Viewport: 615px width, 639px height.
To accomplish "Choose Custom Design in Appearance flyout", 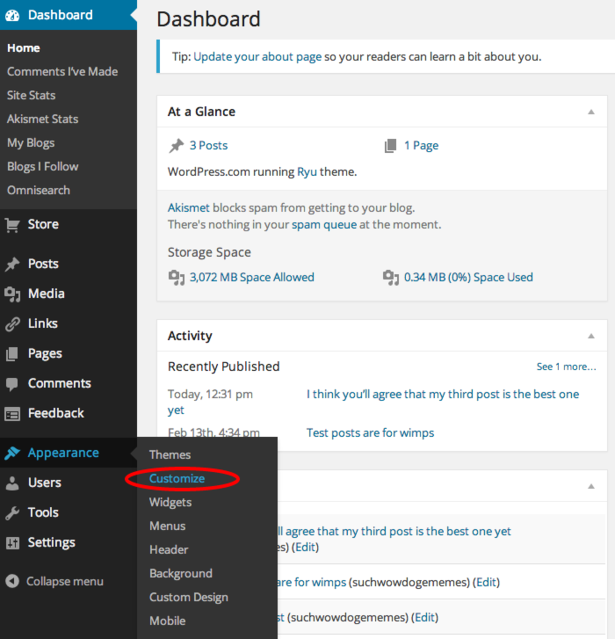I will 188,597.
